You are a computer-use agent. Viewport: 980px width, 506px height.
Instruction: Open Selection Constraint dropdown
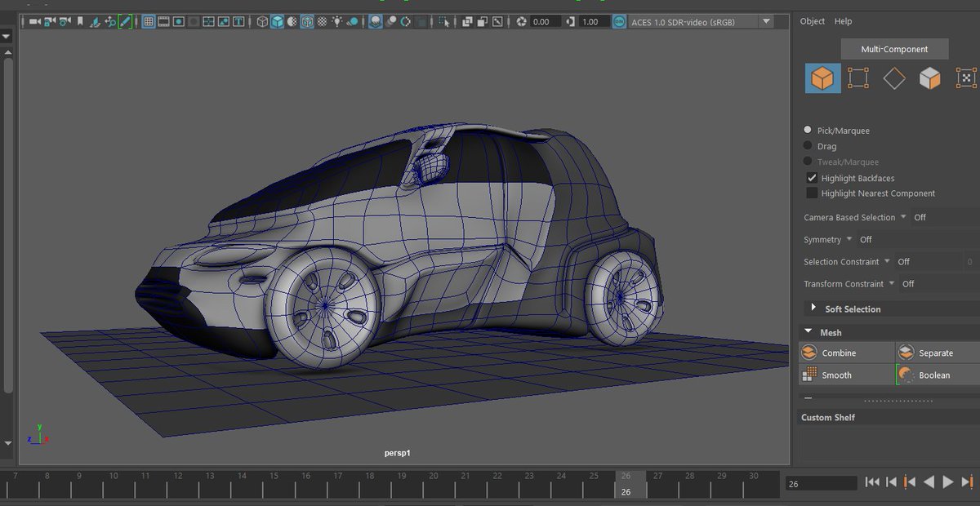[x=887, y=261]
